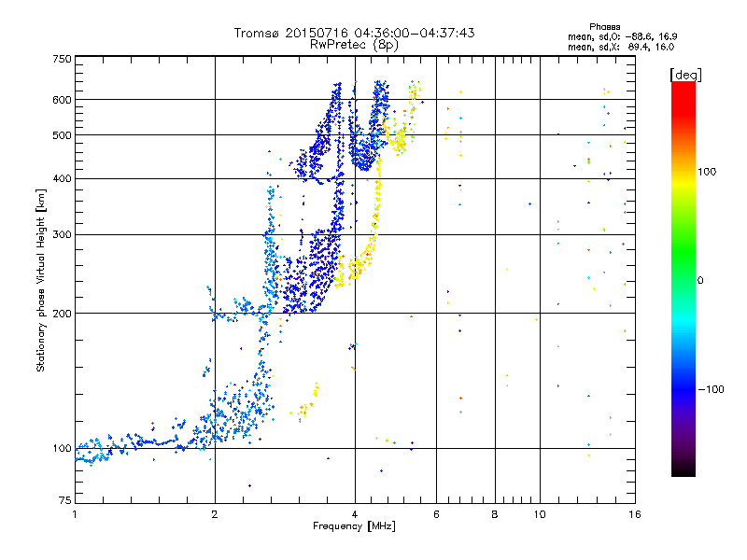Click the x-axis tick label '2'

pyautogui.click(x=215, y=514)
